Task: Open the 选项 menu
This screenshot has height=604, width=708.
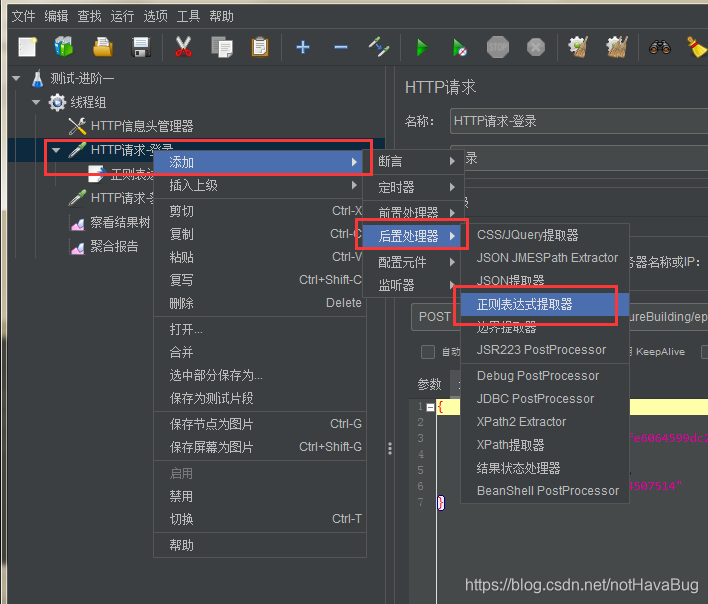Action: [155, 16]
